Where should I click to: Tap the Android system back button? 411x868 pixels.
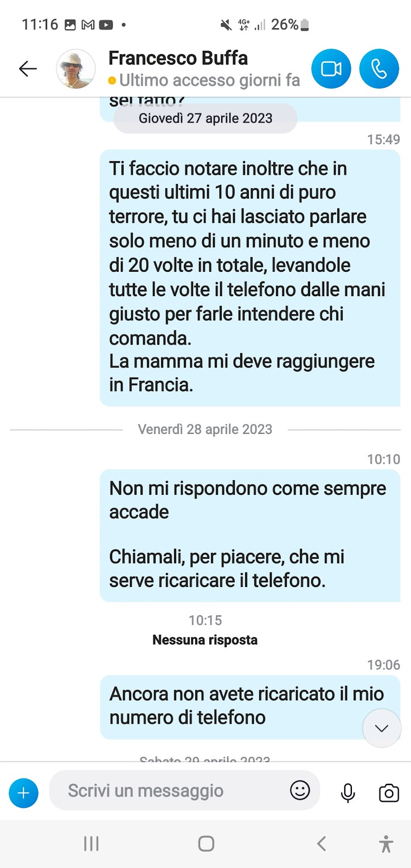(x=322, y=844)
